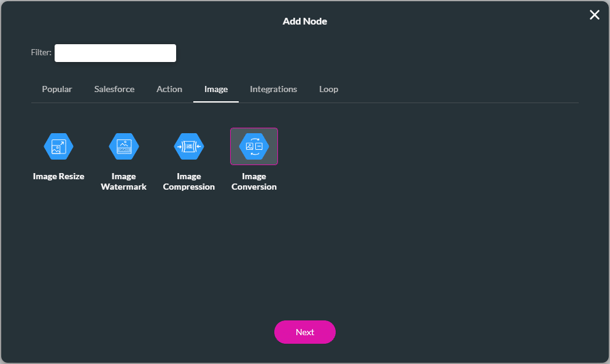Select the Image tab
The width and height of the screenshot is (610, 364).
click(216, 89)
